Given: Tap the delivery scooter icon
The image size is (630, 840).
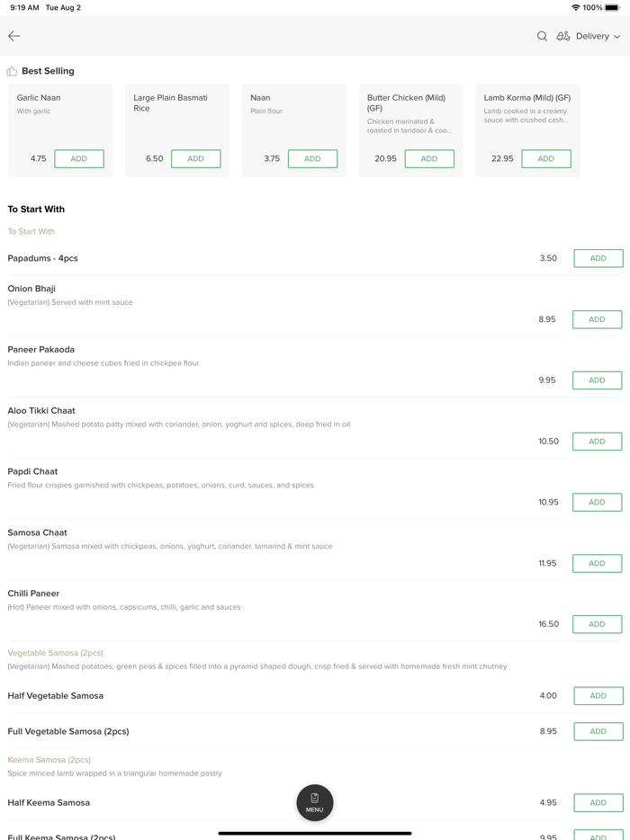Looking at the screenshot, I should [563, 36].
